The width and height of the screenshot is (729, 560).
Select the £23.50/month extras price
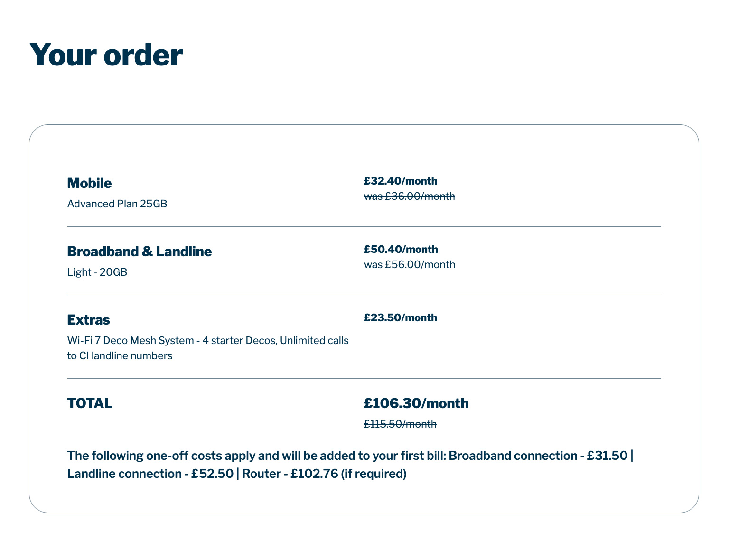click(400, 317)
